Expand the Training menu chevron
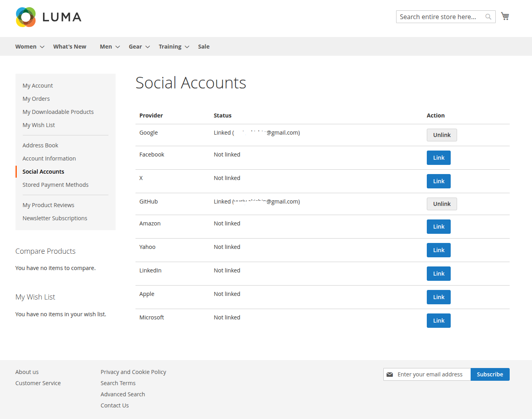 tap(187, 47)
